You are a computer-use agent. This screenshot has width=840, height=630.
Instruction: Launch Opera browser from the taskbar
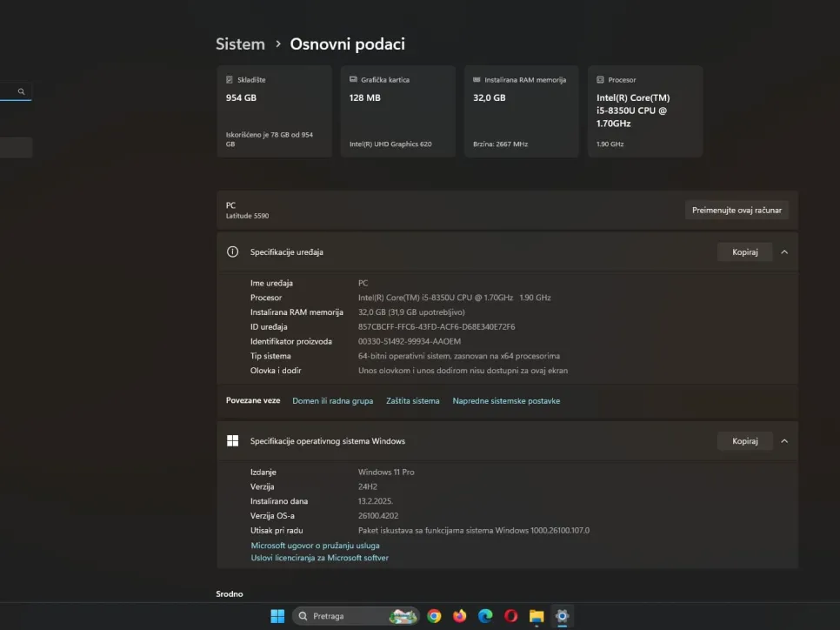[x=511, y=616]
